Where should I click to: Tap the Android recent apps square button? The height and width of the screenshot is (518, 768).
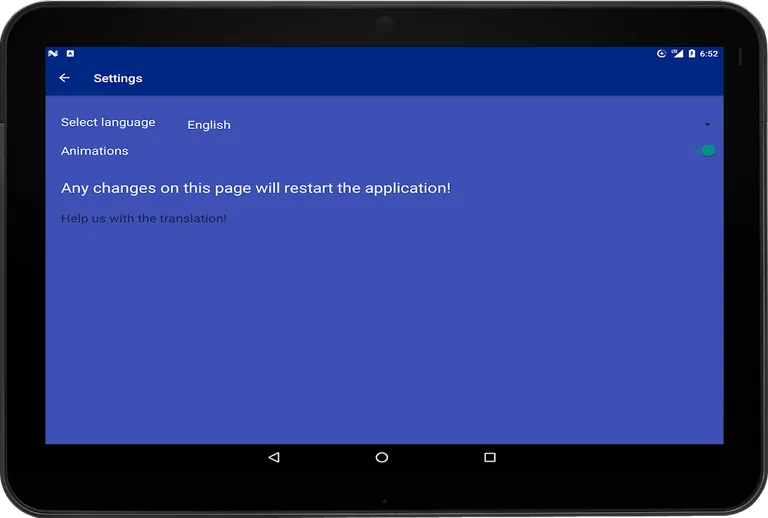coord(490,457)
